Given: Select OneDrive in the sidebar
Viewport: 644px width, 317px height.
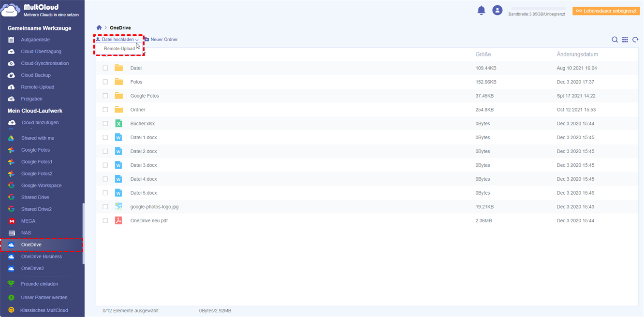Looking at the screenshot, I should (x=42, y=245).
